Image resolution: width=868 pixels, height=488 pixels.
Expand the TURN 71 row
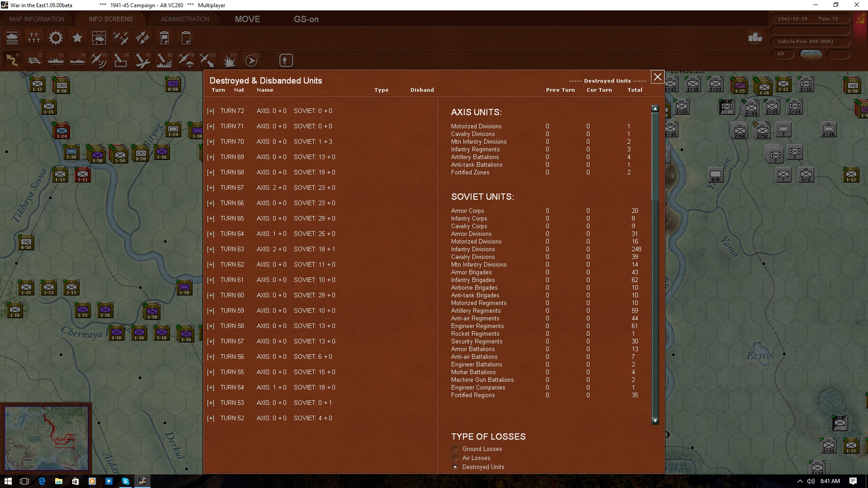coord(211,127)
